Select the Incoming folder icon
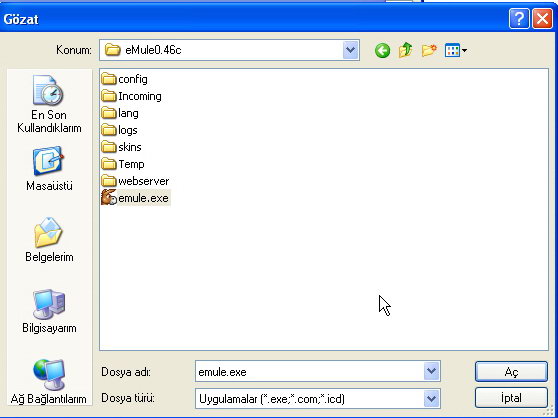The width and height of the screenshot is (558, 418). 109,96
